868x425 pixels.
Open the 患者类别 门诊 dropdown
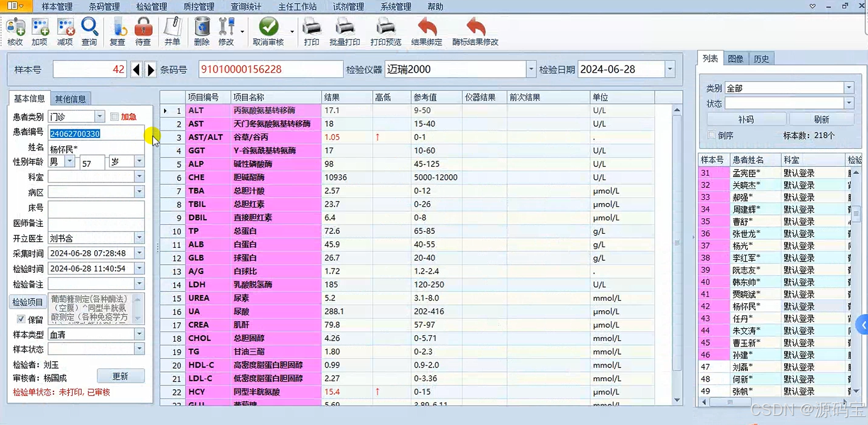[x=100, y=116]
